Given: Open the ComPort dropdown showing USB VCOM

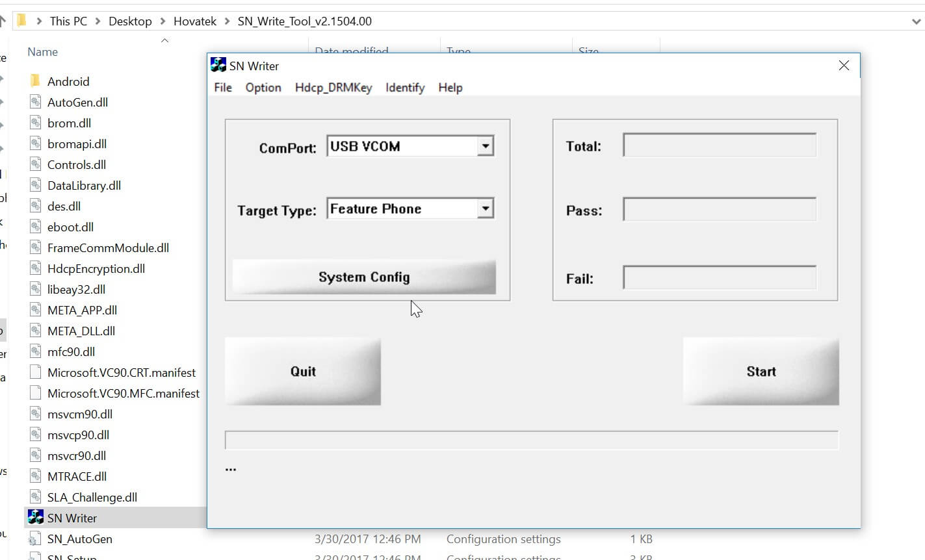Looking at the screenshot, I should (x=485, y=146).
